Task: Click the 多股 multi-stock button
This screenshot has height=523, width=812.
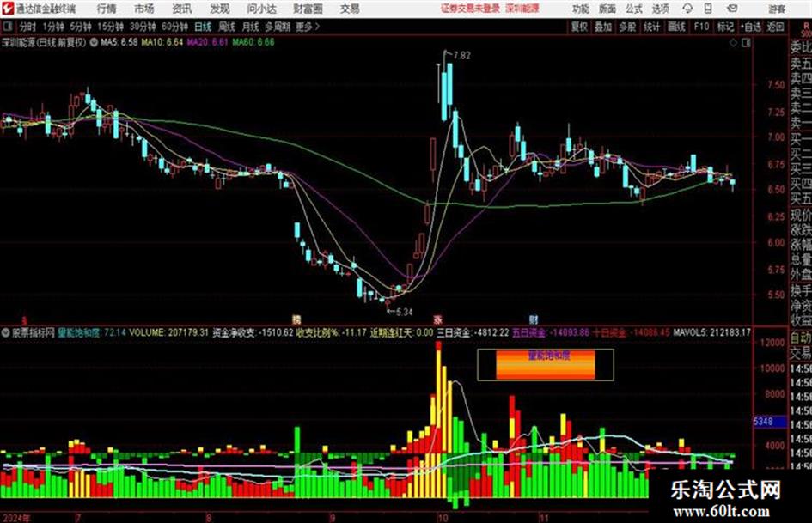Action: pos(627,27)
